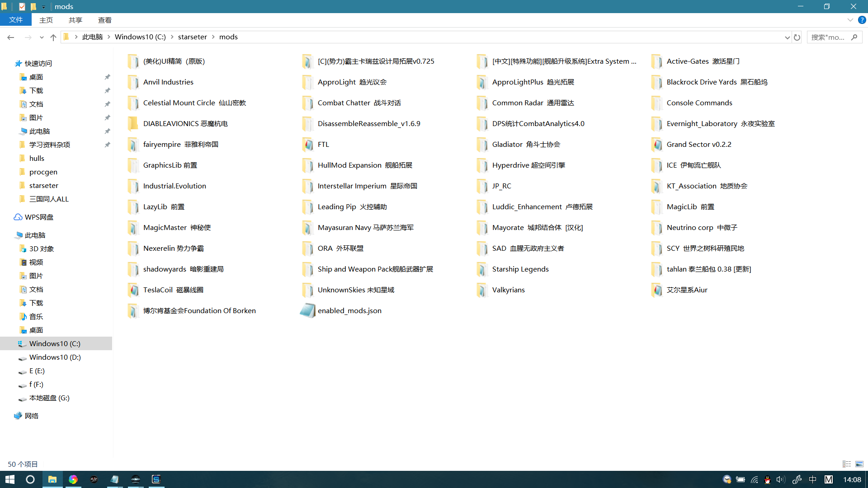
Task: Click starseter in the breadcrumb path
Action: coord(192,37)
